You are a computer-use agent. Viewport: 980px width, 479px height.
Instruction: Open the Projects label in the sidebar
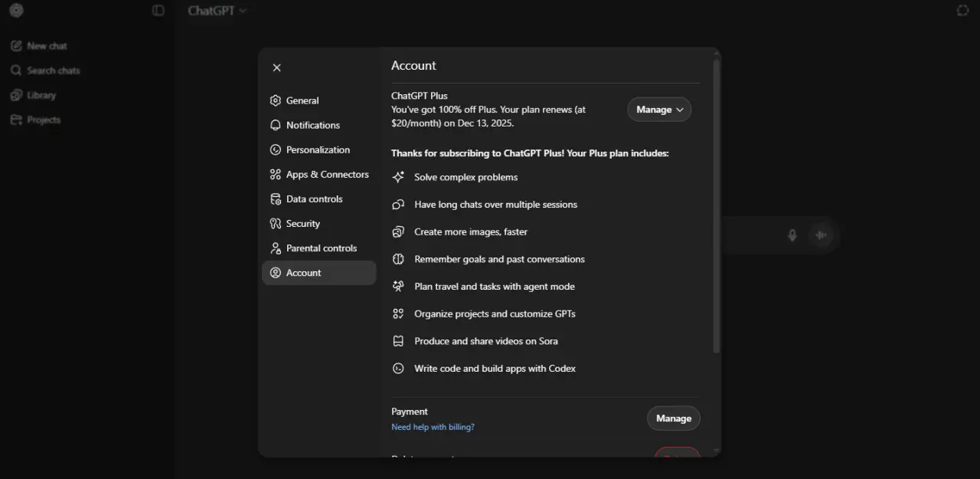coord(44,120)
